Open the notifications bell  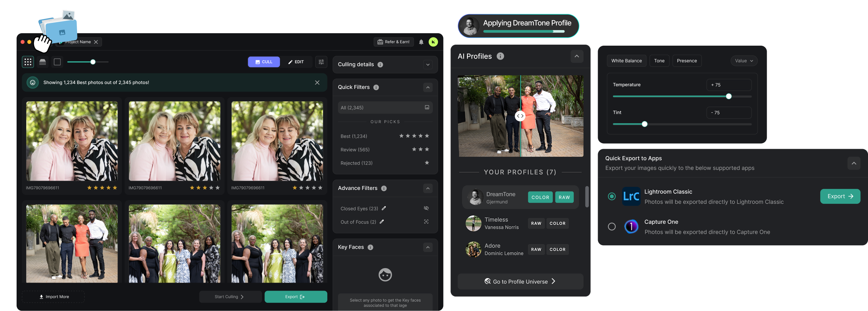(421, 42)
